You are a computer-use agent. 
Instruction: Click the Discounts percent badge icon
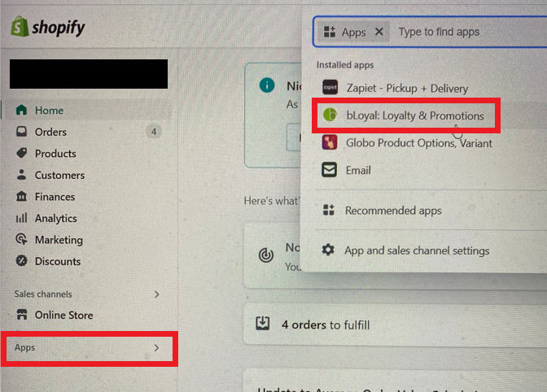pyautogui.click(x=21, y=260)
